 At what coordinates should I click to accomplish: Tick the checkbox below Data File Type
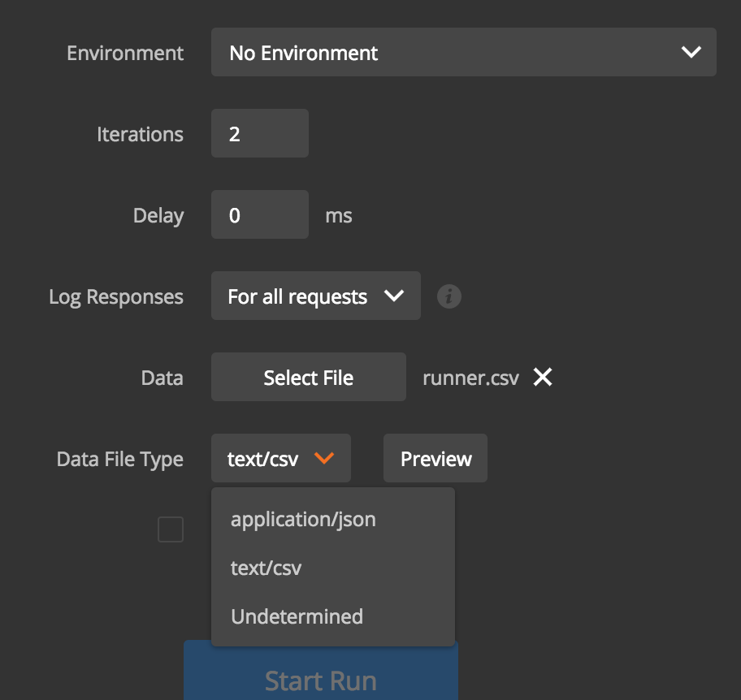[x=171, y=529]
